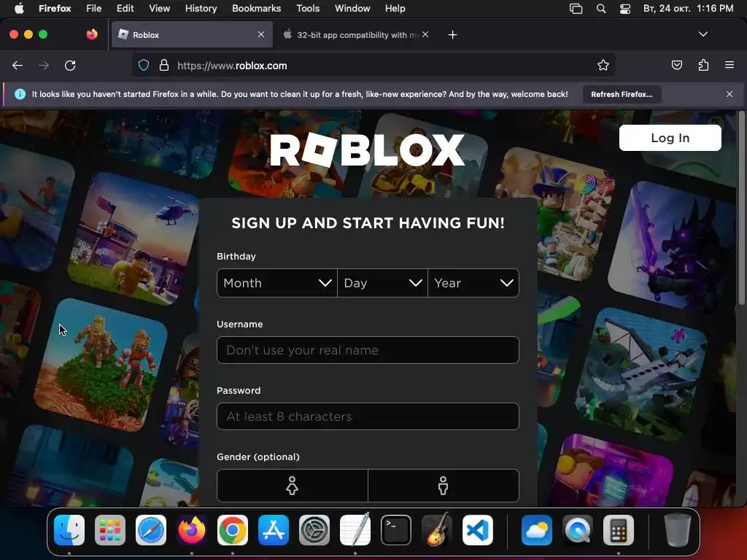Open a new tab with the plus button

tap(452, 35)
